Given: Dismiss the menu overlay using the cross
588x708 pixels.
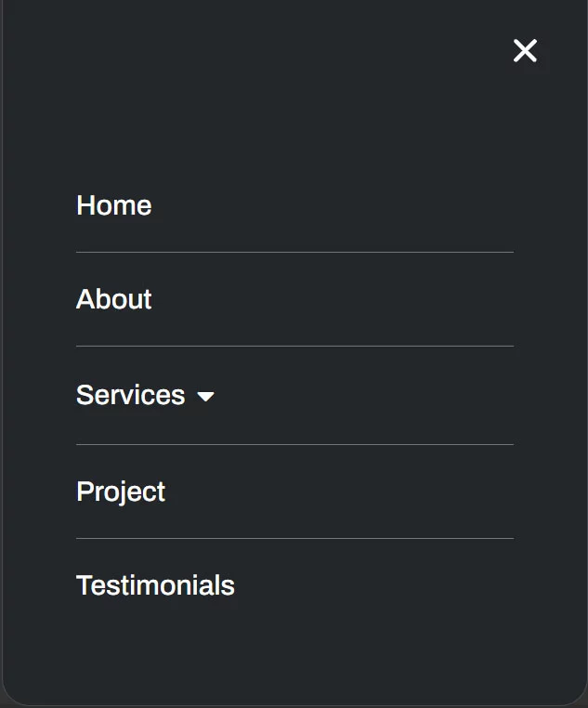Looking at the screenshot, I should pos(525,51).
